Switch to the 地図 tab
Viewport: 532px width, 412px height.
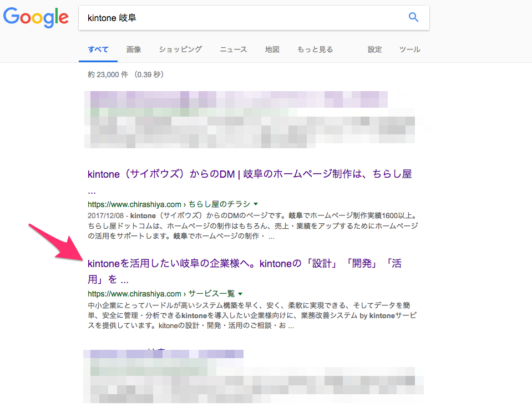point(272,49)
